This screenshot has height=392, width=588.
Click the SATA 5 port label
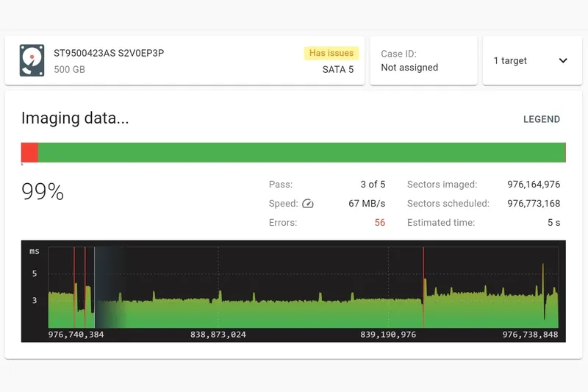coord(338,69)
